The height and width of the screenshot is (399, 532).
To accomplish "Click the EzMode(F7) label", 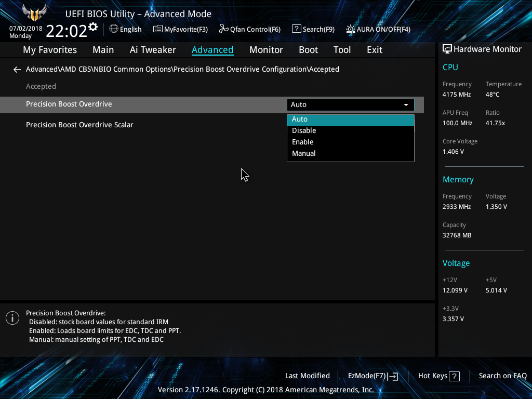I will 367,376.
